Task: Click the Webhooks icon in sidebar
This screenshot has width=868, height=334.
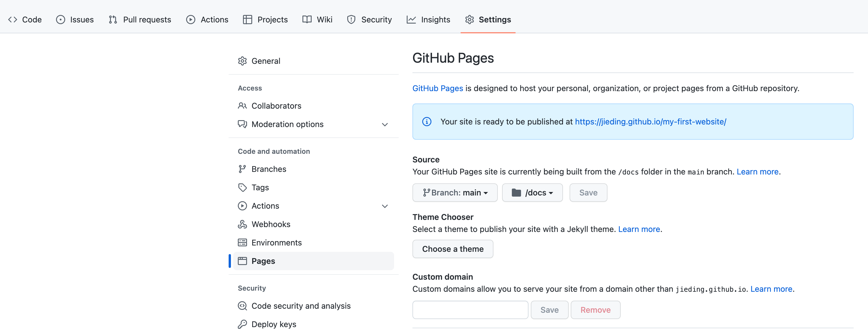Action: [242, 224]
